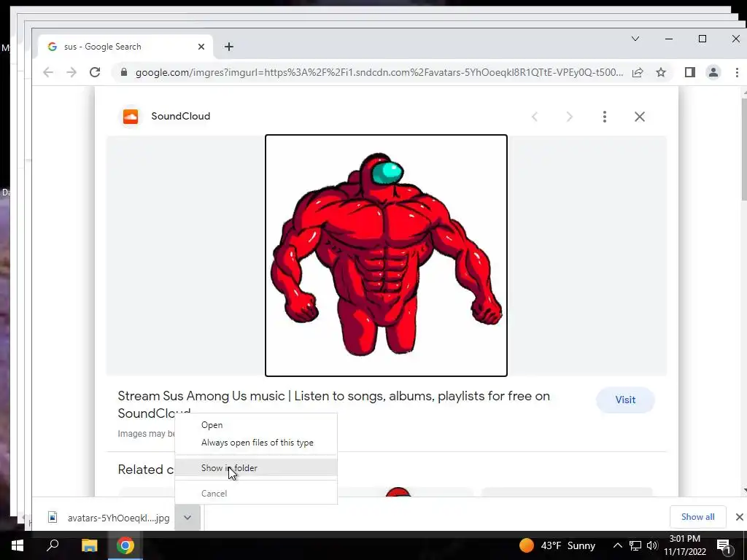Choose Always open files of this type
Viewport: 747px width, 560px height.
coord(256,443)
